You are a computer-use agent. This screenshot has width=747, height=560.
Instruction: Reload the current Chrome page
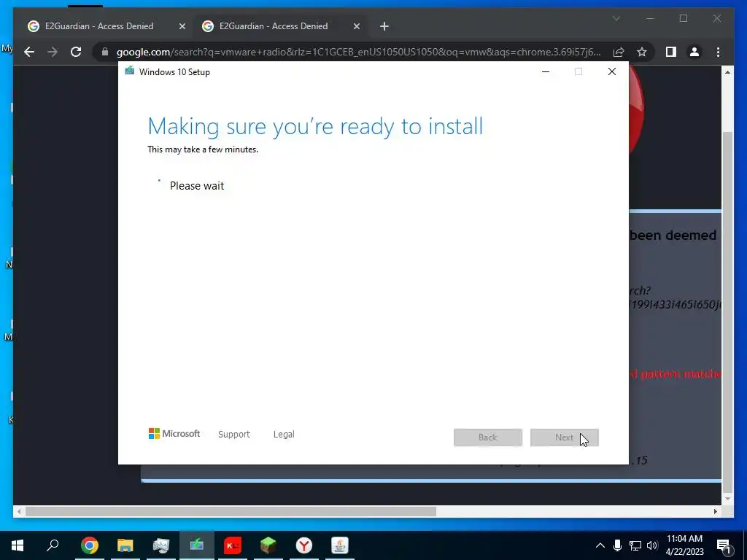(76, 52)
